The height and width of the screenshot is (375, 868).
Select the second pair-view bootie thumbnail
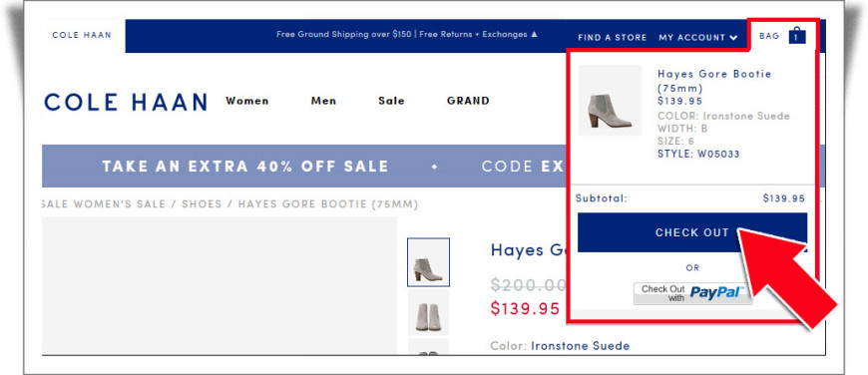pyautogui.click(x=428, y=312)
